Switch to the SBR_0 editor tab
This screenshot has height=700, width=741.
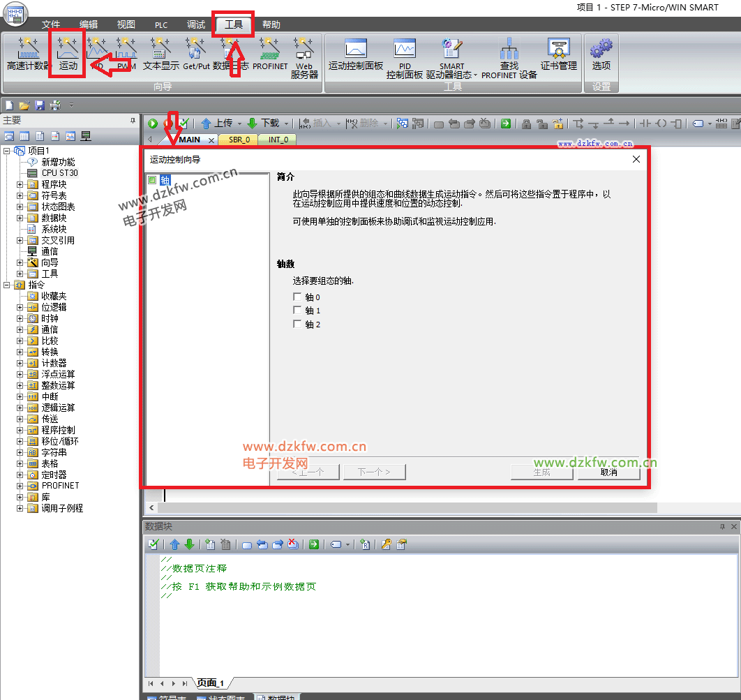[239, 140]
